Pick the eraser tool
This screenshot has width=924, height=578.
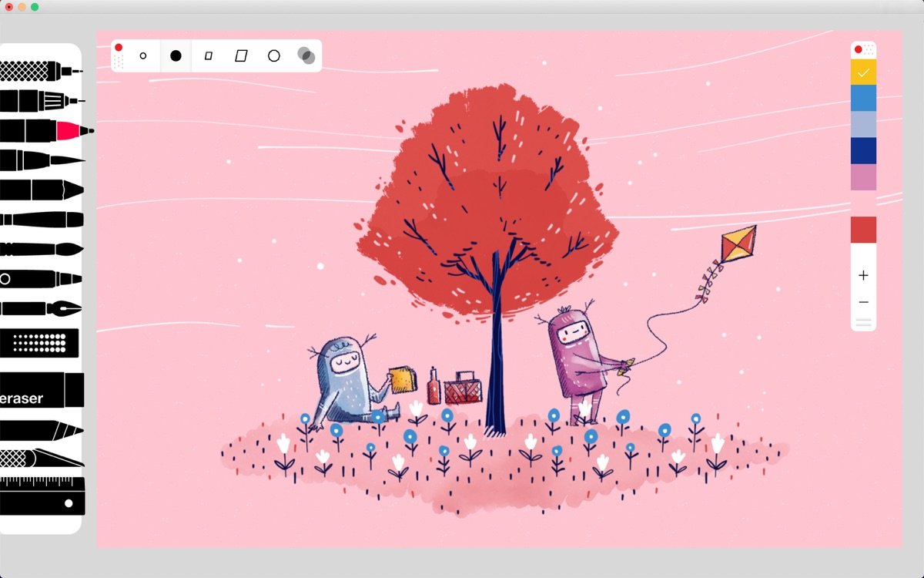point(41,390)
